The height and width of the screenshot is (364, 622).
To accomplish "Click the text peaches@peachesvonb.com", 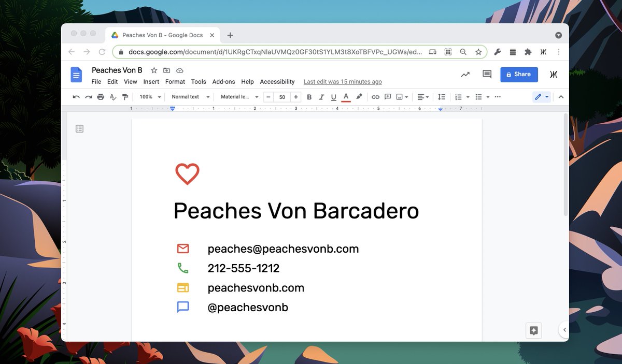I will (283, 249).
